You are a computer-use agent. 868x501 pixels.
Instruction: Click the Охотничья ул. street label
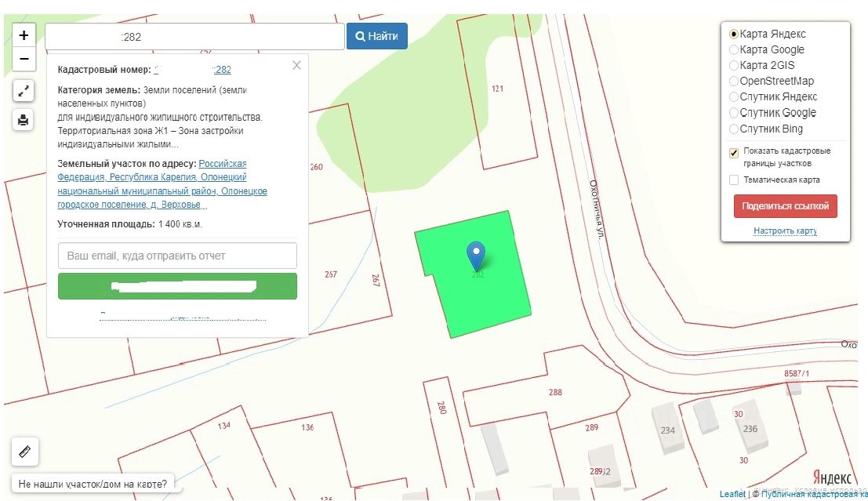point(596,209)
